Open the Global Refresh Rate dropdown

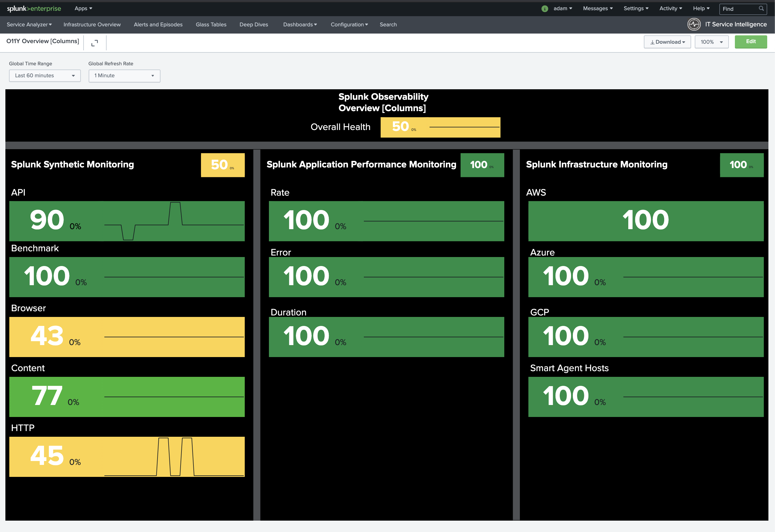click(x=124, y=76)
